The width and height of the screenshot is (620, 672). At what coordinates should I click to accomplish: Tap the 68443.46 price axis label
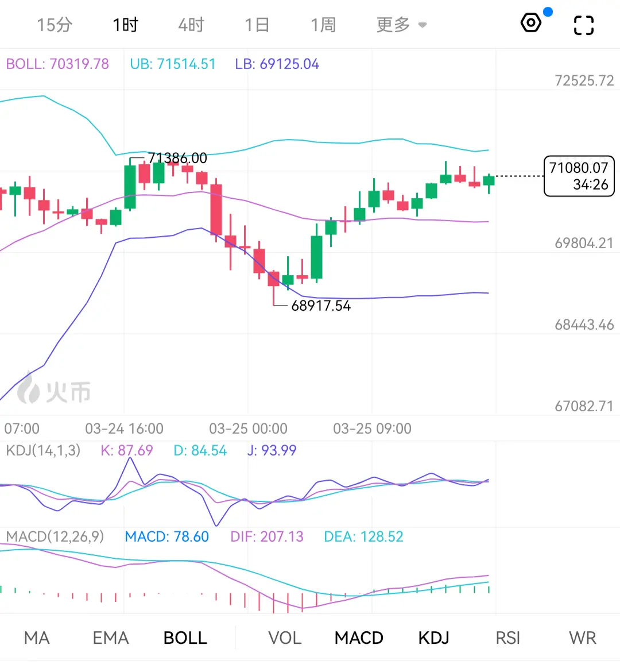(584, 325)
